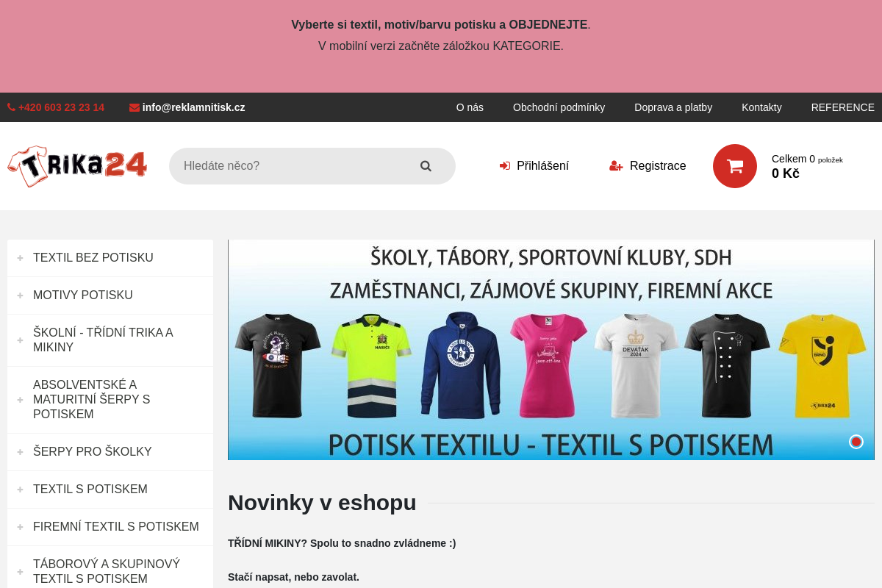Viewport: 882px width, 588px height.
Task: Click the search input field
Action: tap(294, 166)
